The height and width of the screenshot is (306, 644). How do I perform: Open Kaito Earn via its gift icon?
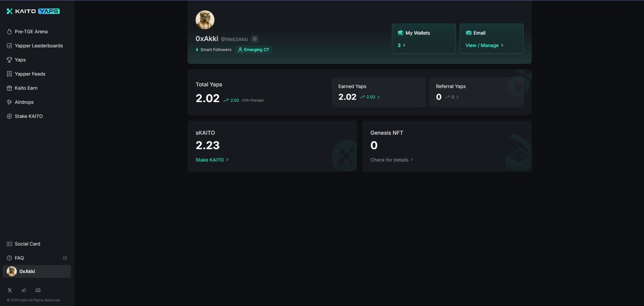click(9, 88)
